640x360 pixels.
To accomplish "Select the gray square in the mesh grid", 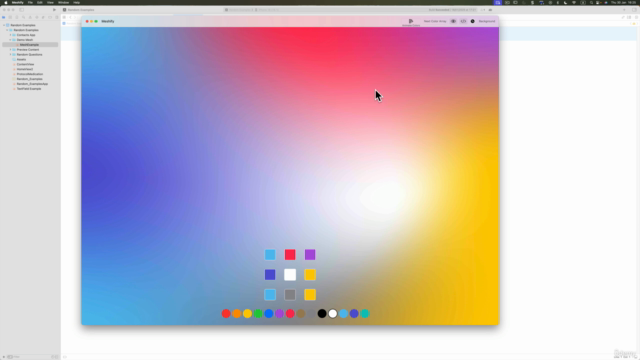I will tap(290, 295).
